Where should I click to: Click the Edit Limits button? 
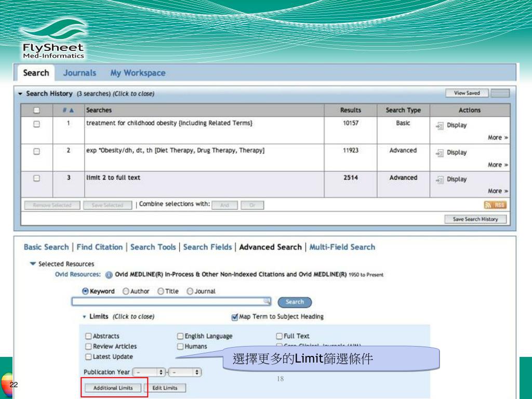pos(165,388)
